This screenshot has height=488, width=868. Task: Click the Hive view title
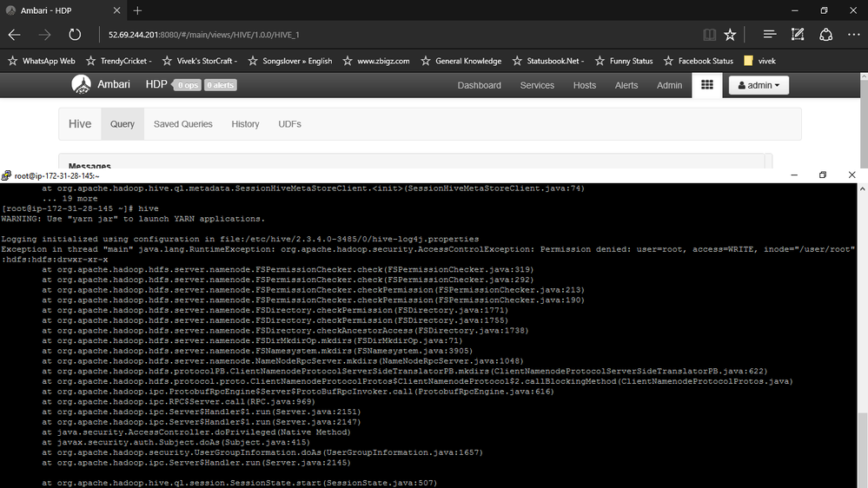80,124
